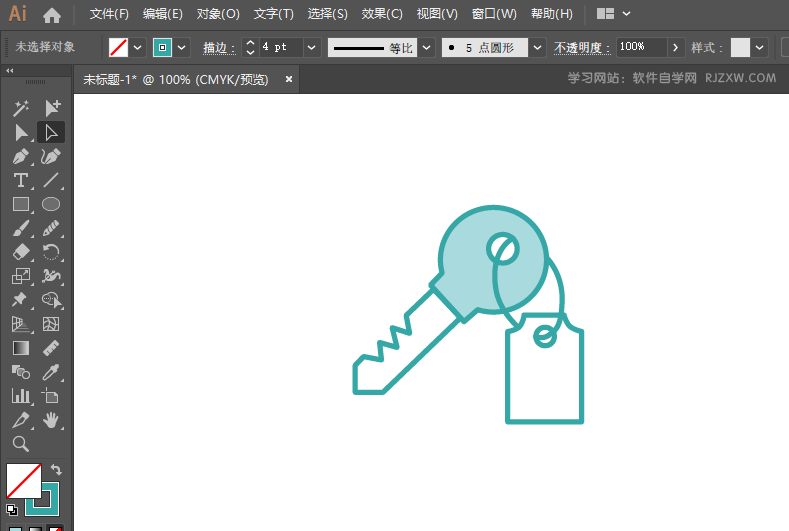Open the 对象(O) menu
The width and height of the screenshot is (789, 531).
pyautogui.click(x=218, y=14)
